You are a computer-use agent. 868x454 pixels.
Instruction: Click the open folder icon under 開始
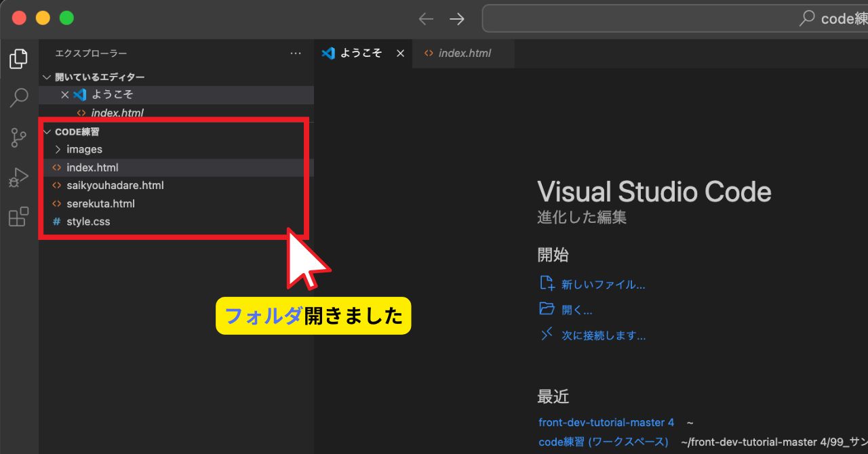(x=547, y=309)
